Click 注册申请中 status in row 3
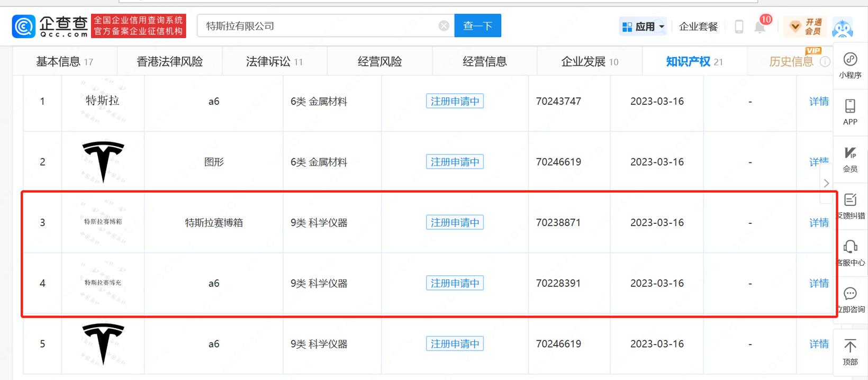 pyautogui.click(x=455, y=223)
